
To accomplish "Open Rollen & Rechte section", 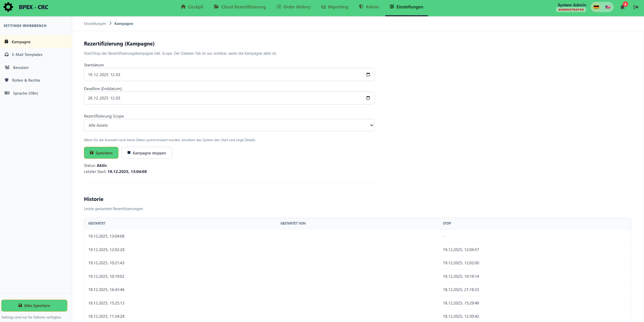I will (x=26, y=80).
